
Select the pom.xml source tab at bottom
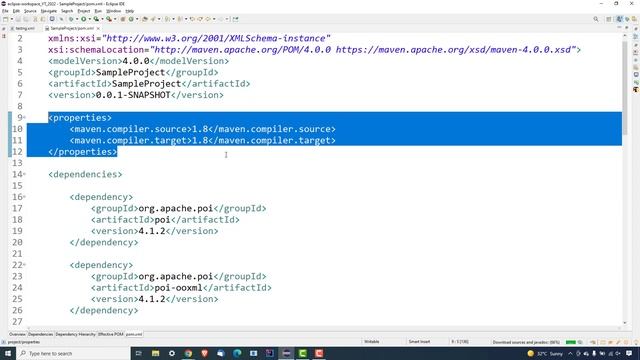click(x=134, y=334)
